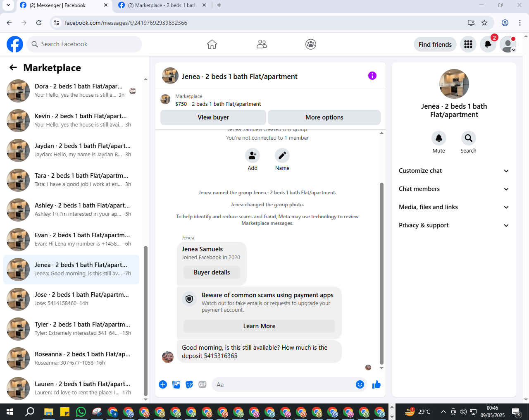Open File Explorer in the taskbar
This screenshot has width=529, height=420.
[x=49, y=412]
